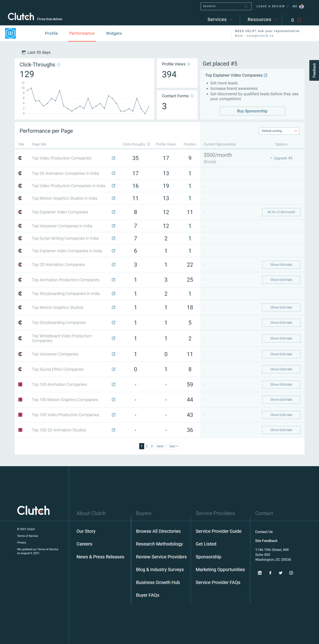Open Research Methodology footer link

click(x=159, y=544)
